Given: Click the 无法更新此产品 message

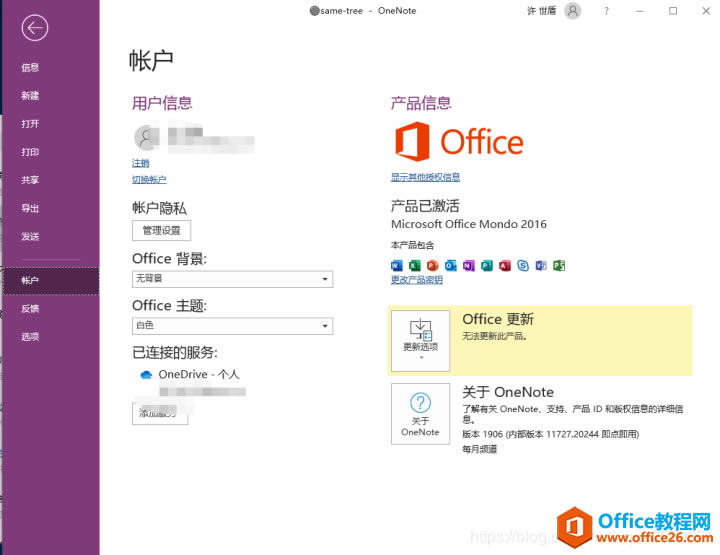Looking at the screenshot, I should pos(494,336).
